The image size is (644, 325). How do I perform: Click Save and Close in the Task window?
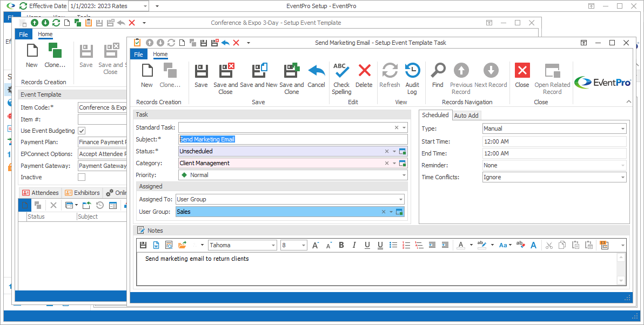pos(225,79)
